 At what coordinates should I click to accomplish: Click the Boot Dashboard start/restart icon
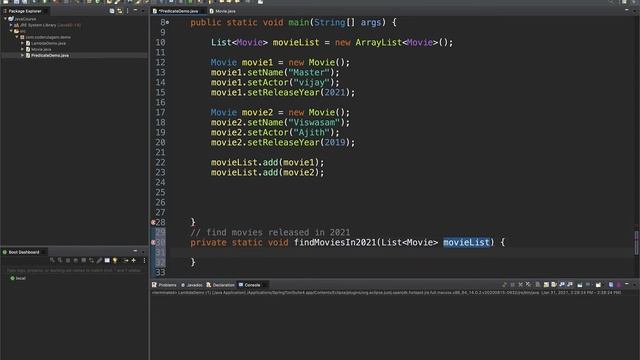[52, 260]
